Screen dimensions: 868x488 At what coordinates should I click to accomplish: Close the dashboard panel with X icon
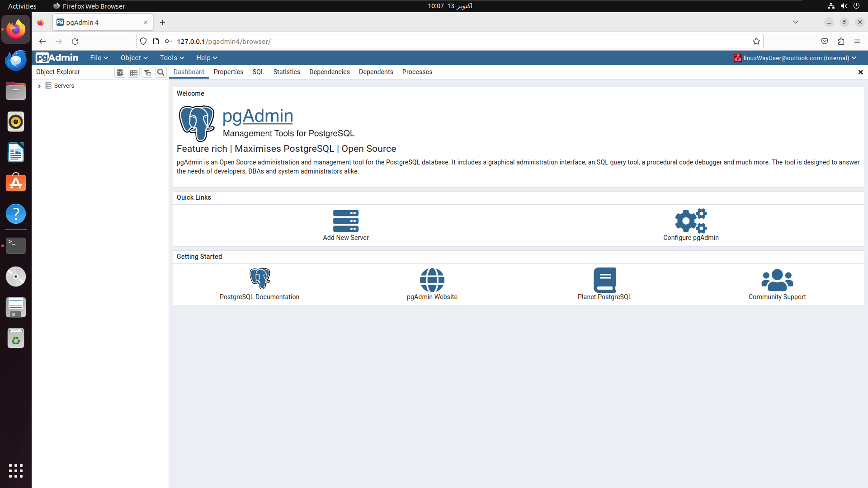[x=860, y=72]
